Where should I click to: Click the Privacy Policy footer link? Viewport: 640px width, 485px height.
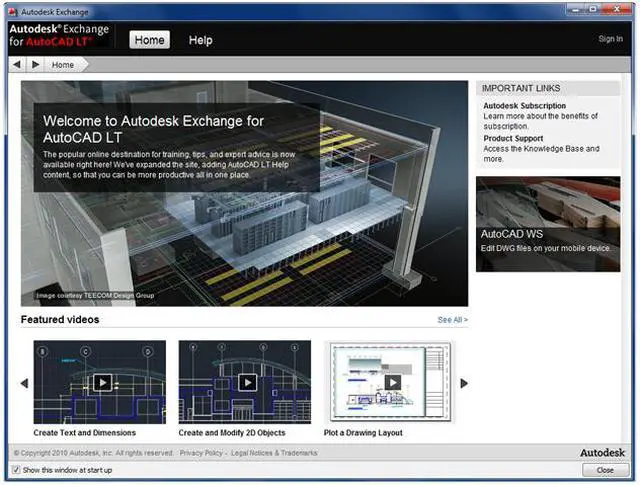[x=201, y=453]
